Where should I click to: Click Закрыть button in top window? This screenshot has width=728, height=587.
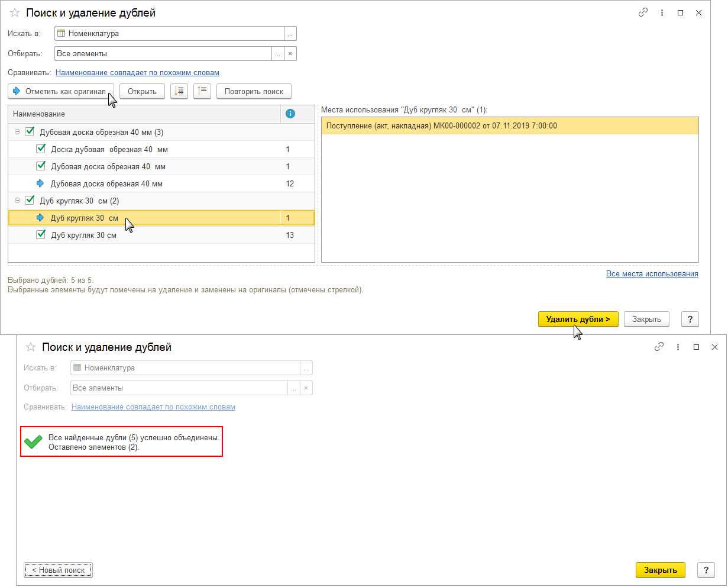(646, 319)
